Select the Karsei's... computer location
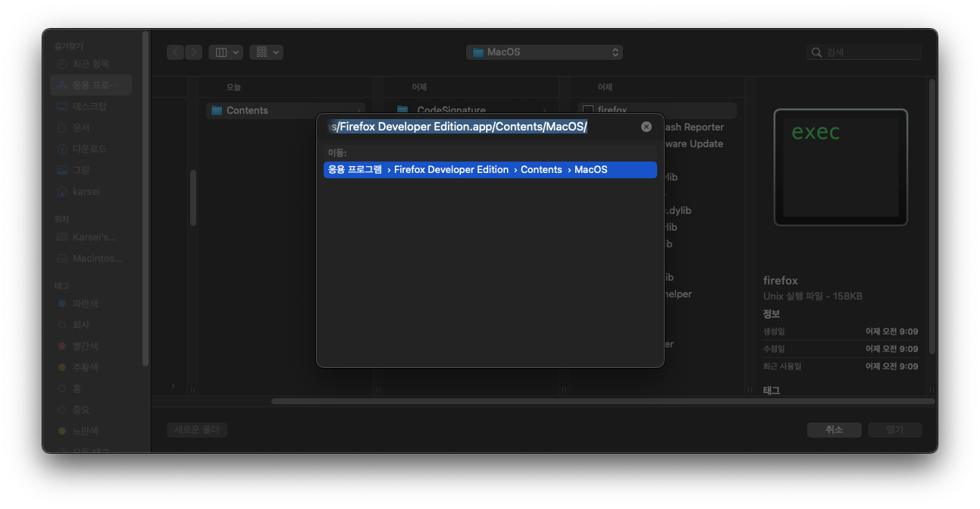This screenshot has width=980, height=509. pos(91,237)
